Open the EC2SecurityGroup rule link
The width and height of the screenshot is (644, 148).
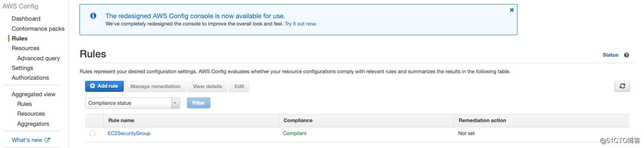pyautogui.click(x=129, y=133)
